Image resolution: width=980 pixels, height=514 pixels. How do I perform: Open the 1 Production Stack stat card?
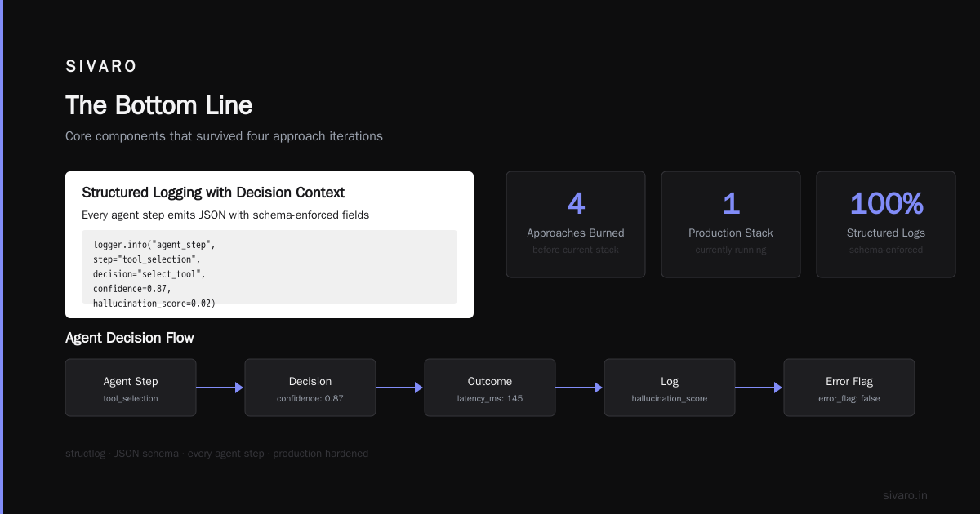(731, 224)
